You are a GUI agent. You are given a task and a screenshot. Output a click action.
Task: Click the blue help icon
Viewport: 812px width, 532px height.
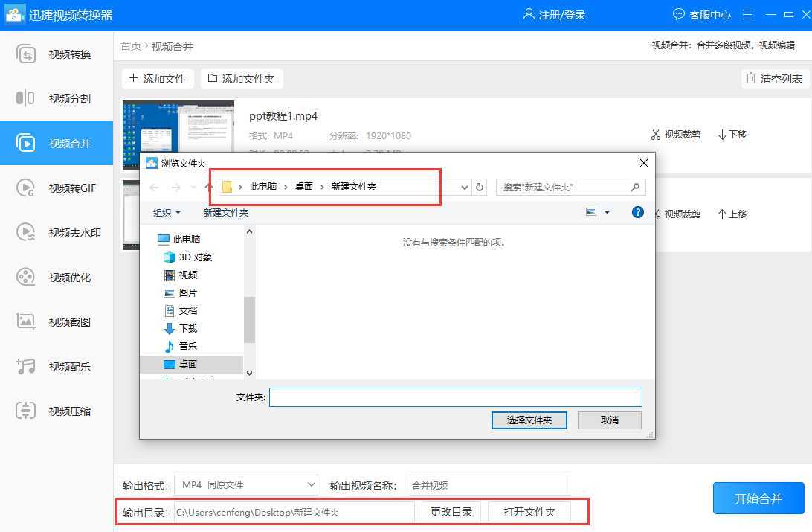pos(637,212)
